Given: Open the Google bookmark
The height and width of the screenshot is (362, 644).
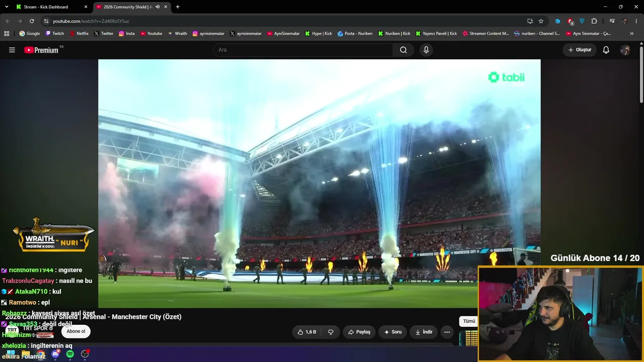Looking at the screenshot, I should (29, 34).
